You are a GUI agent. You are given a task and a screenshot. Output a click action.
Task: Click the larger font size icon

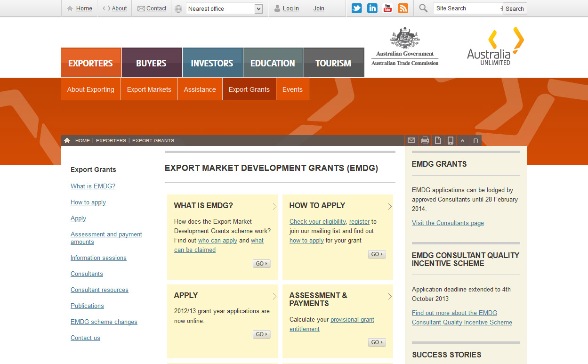tap(475, 140)
